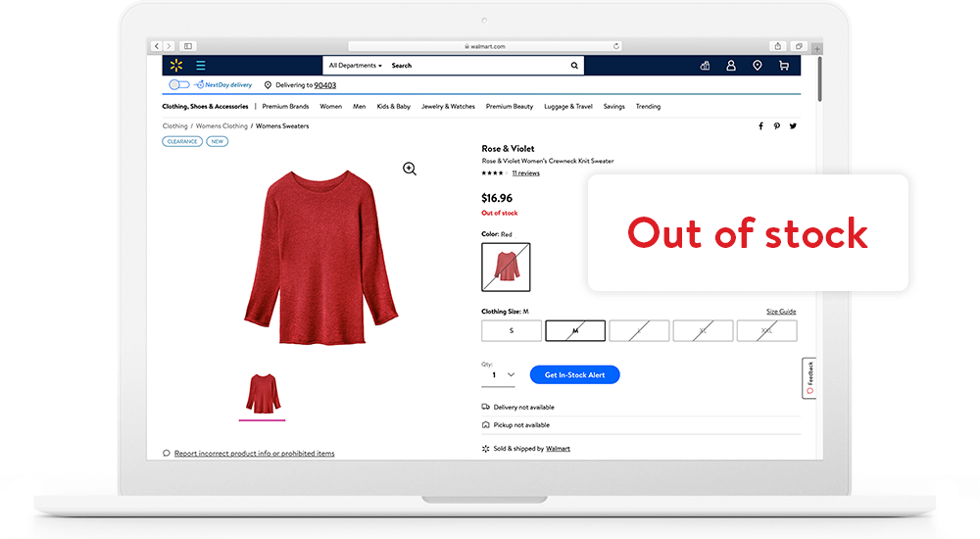Share the product on Pinterest
This screenshot has height=539, width=980.
click(x=777, y=126)
